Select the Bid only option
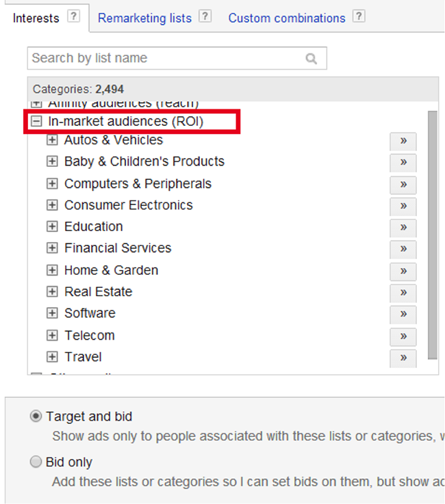Viewport: 445px width, 504px height. point(36,462)
